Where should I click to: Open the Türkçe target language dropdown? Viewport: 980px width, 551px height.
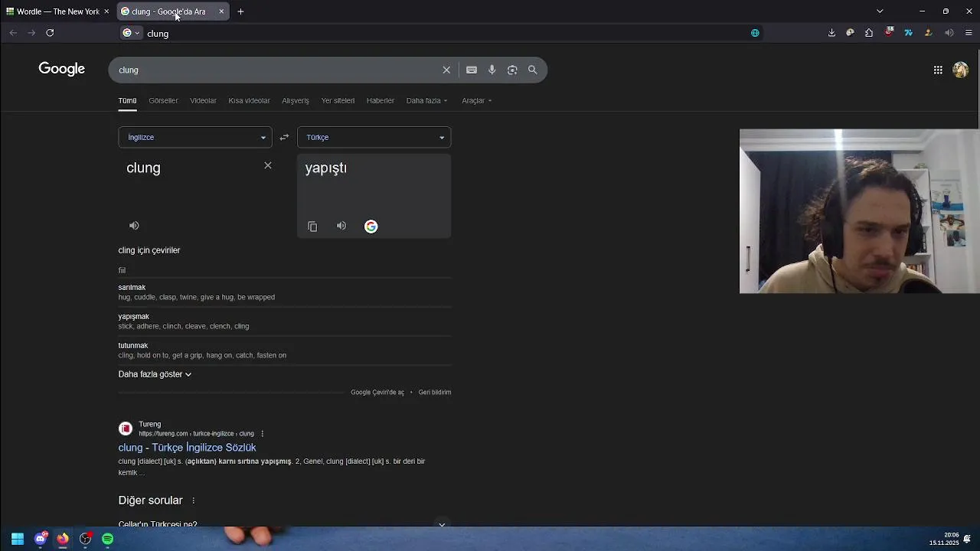pyautogui.click(x=374, y=137)
